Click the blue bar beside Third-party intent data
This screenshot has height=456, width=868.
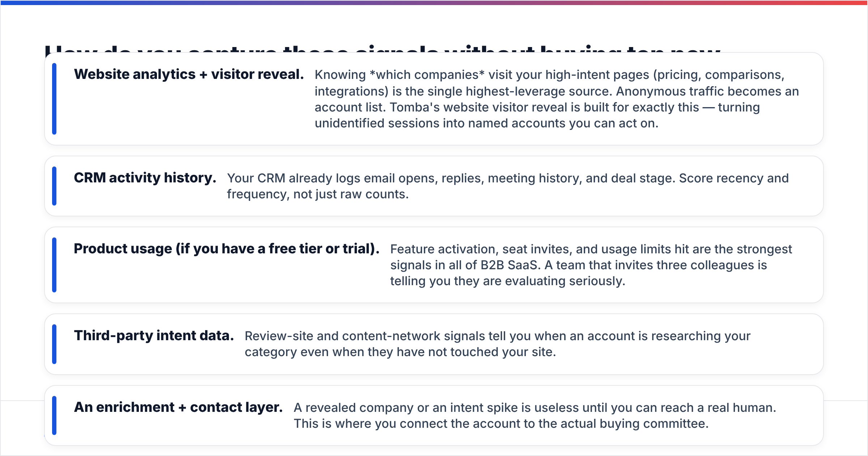pyautogui.click(x=54, y=344)
